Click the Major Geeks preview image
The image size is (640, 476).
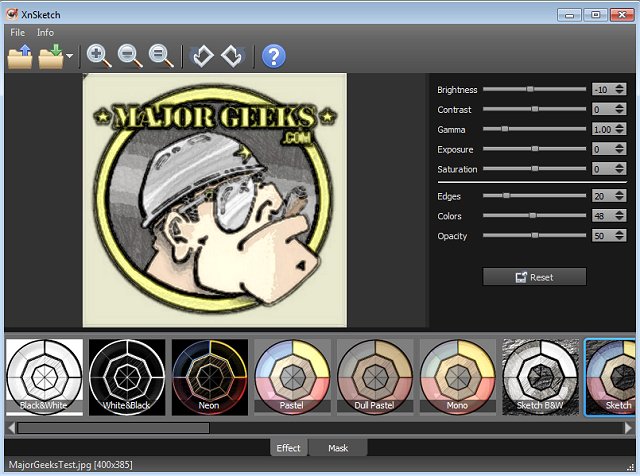click(215, 200)
